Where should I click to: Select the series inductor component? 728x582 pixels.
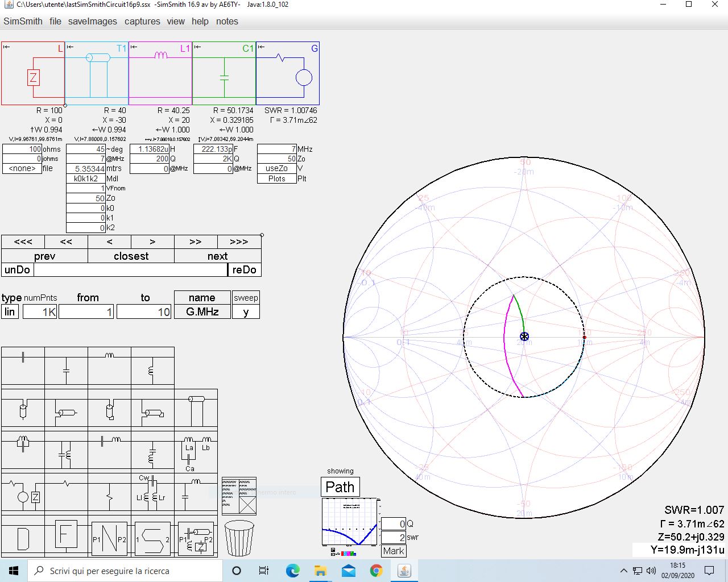(x=109, y=368)
